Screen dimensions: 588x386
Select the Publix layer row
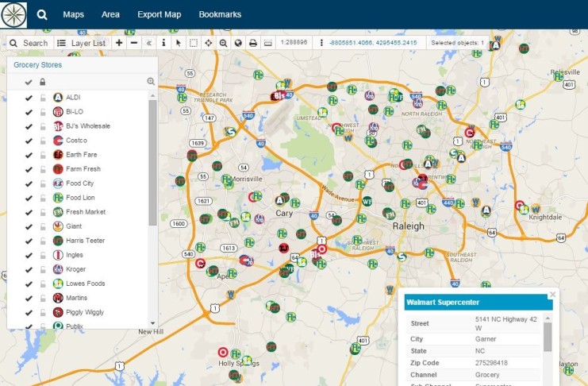(78, 326)
